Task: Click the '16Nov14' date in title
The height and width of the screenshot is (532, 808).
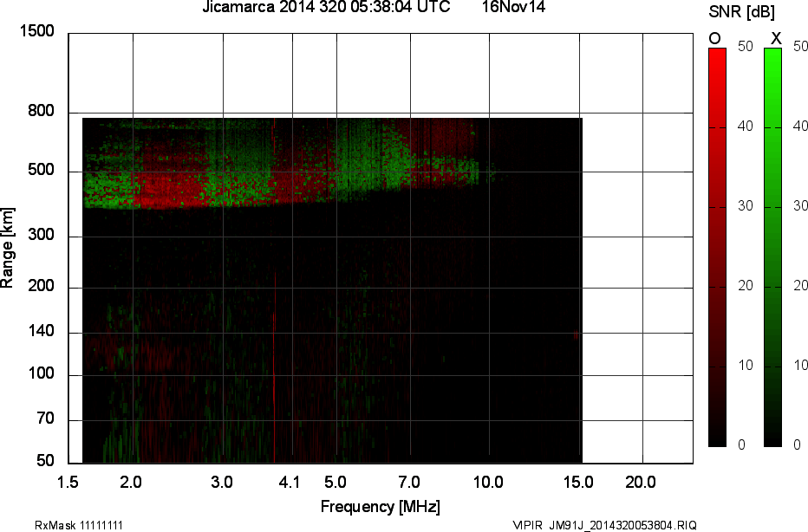Action: [x=513, y=7]
